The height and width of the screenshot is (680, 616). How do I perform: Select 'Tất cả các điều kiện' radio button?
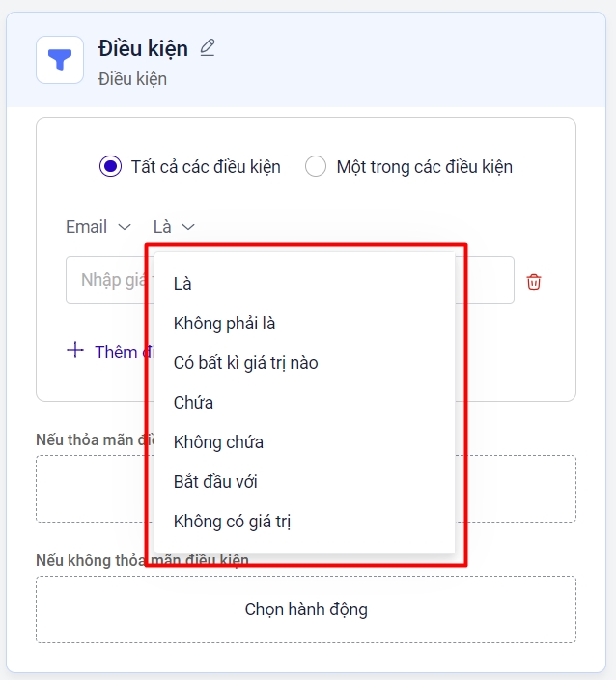(x=110, y=166)
